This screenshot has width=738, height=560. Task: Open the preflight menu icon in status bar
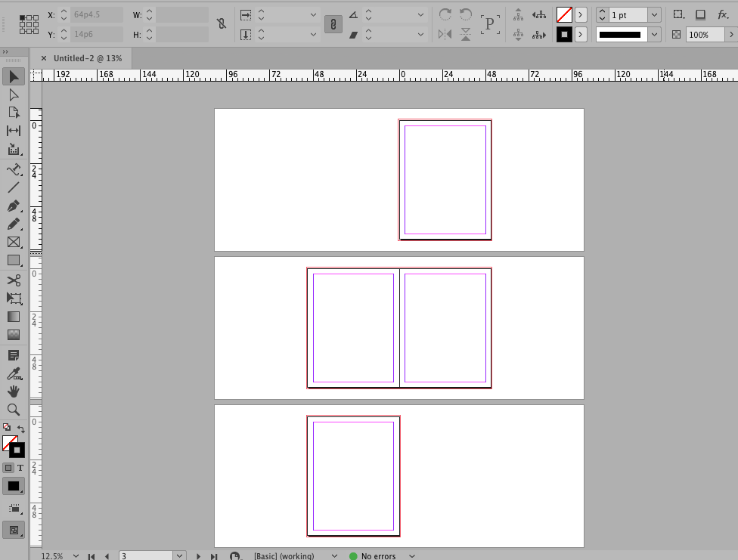coord(235,555)
